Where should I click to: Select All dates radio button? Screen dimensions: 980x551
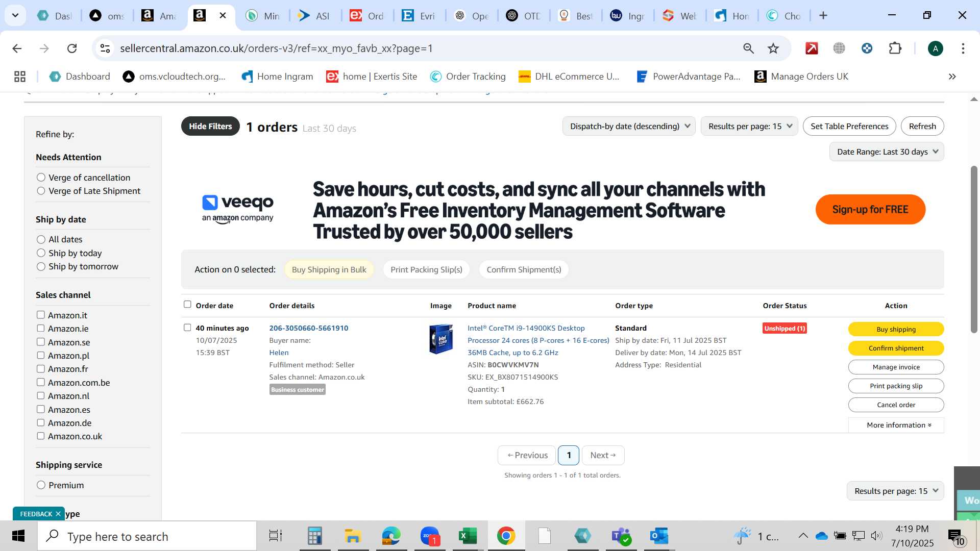point(41,239)
